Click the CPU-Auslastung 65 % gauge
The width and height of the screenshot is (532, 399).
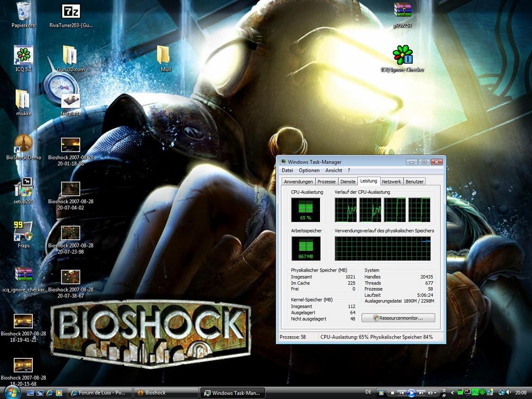click(x=305, y=210)
